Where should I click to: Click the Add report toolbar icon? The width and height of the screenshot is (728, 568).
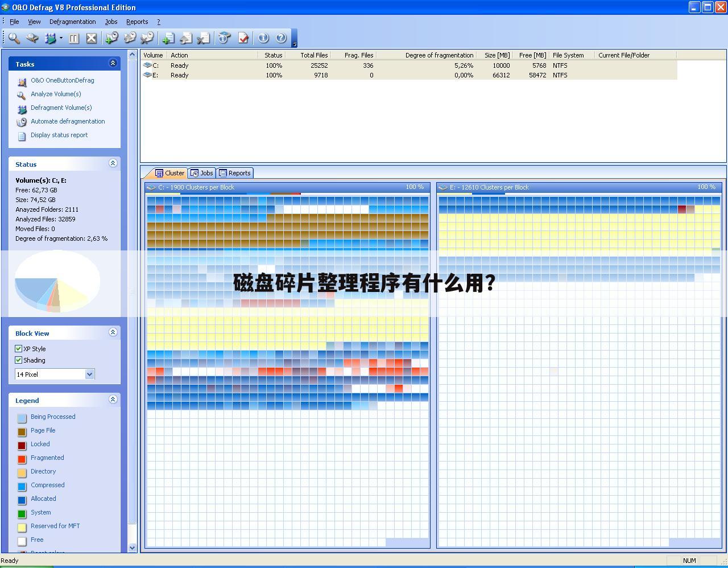(168, 38)
